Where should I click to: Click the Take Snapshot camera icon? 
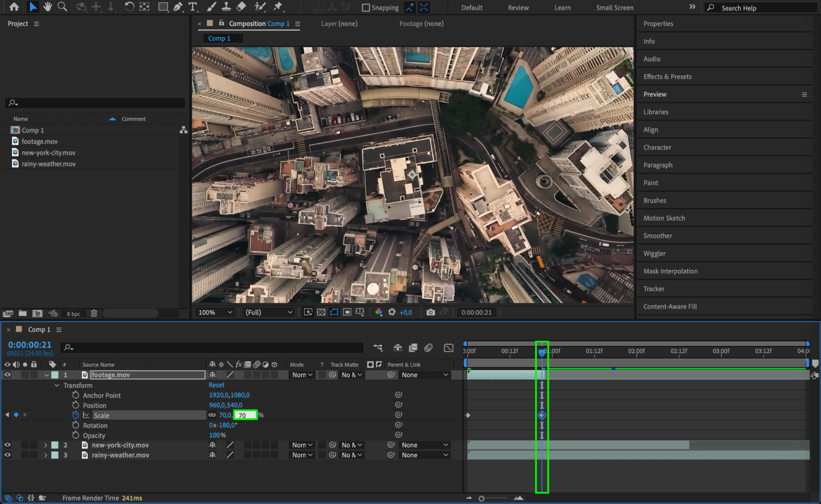coord(430,312)
